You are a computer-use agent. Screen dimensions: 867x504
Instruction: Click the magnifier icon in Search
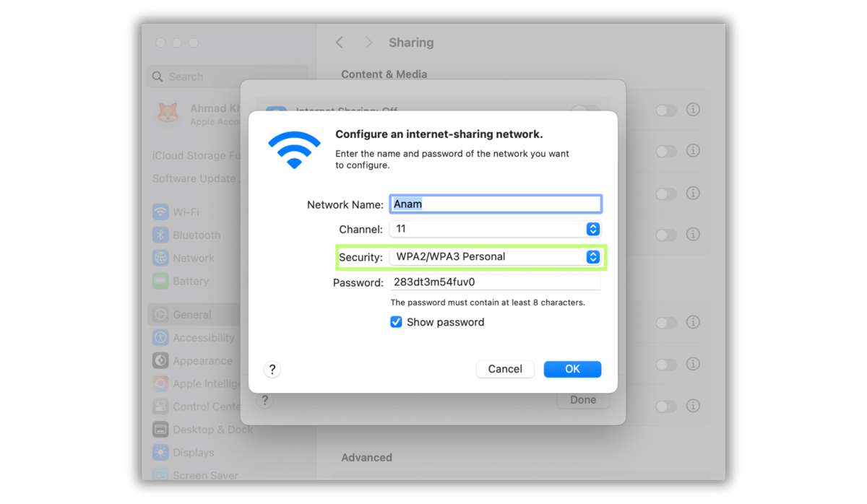[158, 77]
